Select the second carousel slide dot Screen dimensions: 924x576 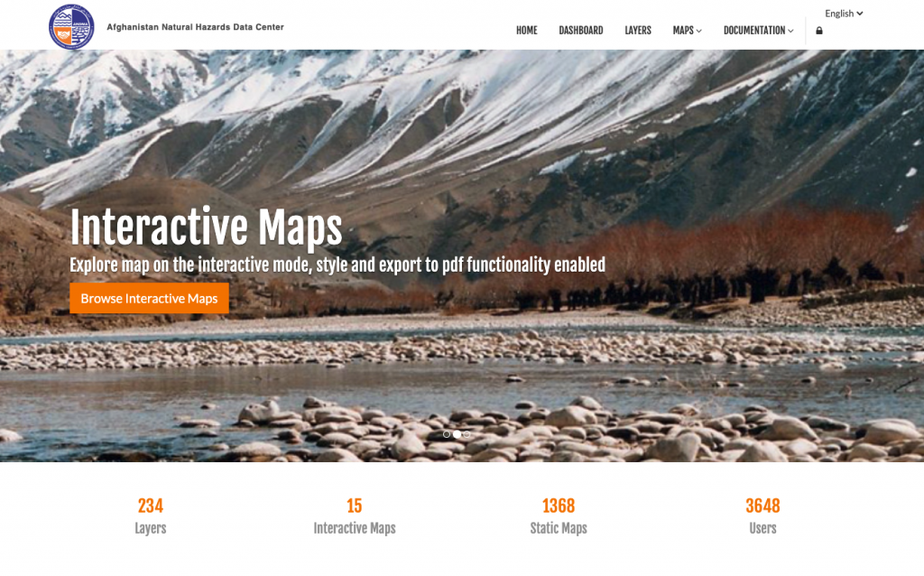(x=457, y=434)
